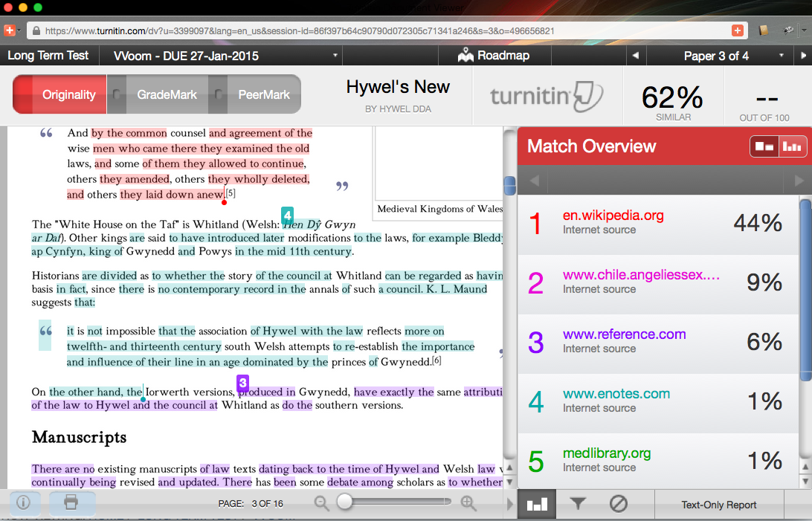Open the Roadmap menu item
This screenshot has height=521, width=812.
tap(494, 56)
